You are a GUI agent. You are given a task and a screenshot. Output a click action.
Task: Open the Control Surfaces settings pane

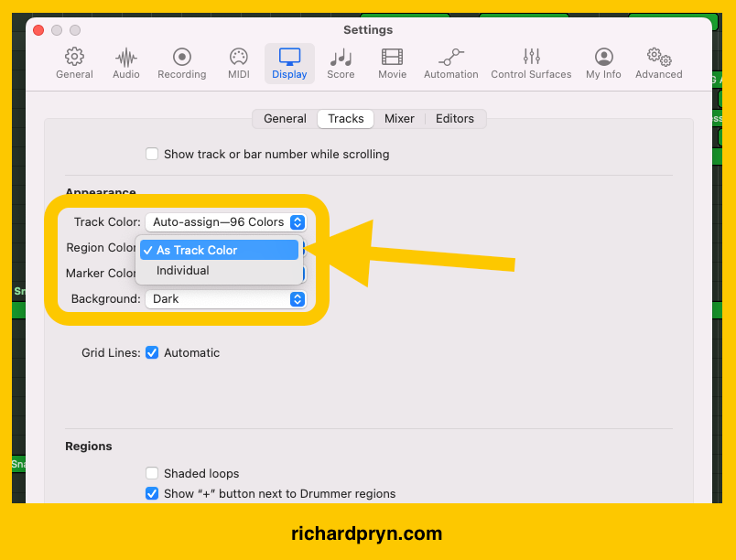(x=531, y=63)
